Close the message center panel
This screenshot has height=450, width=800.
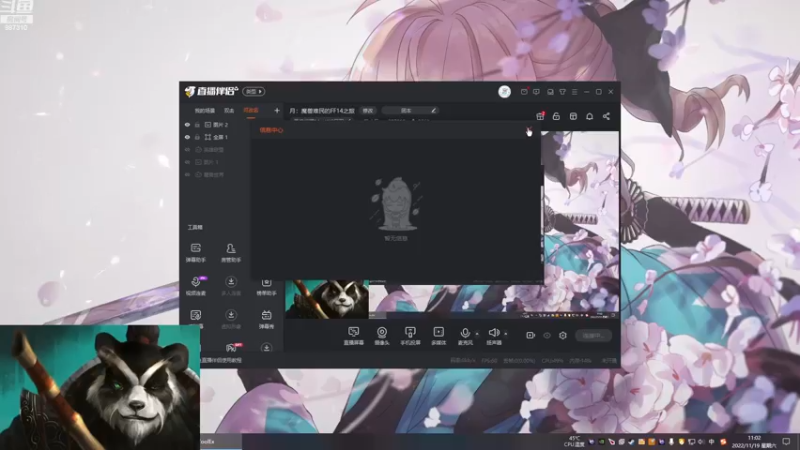click(x=529, y=131)
